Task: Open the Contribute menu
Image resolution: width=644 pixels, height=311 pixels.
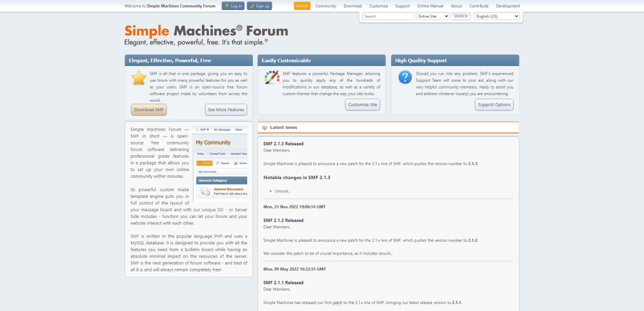Action: (x=479, y=6)
